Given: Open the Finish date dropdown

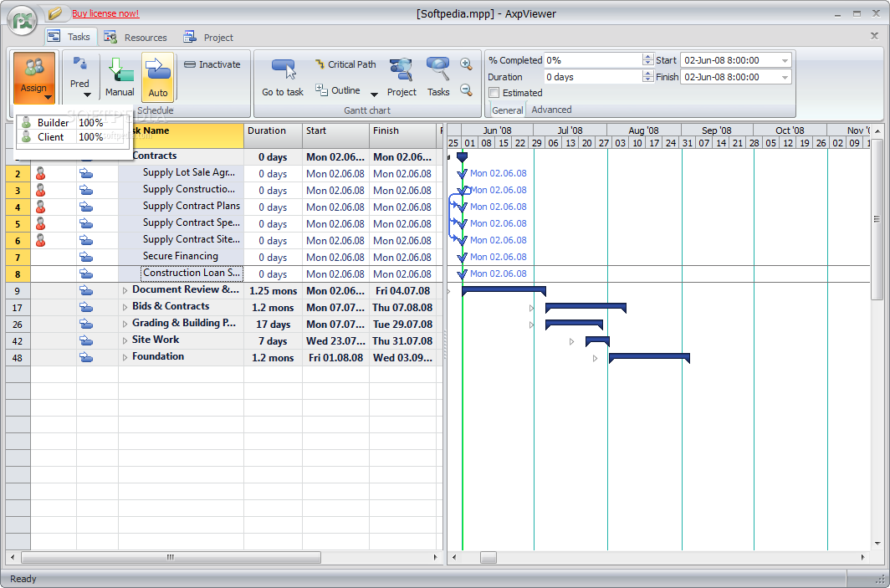Looking at the screenshot, I should point(785,77).
